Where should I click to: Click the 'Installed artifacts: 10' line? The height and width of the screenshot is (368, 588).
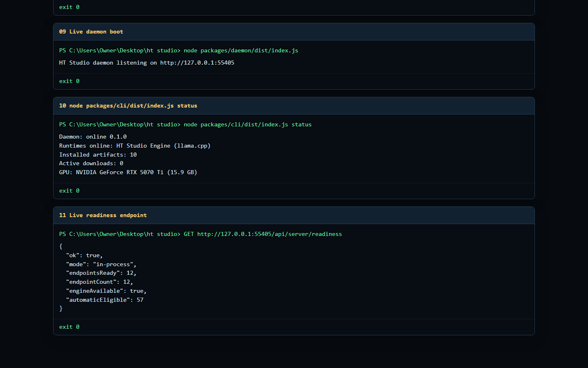[x=98, y=155]
